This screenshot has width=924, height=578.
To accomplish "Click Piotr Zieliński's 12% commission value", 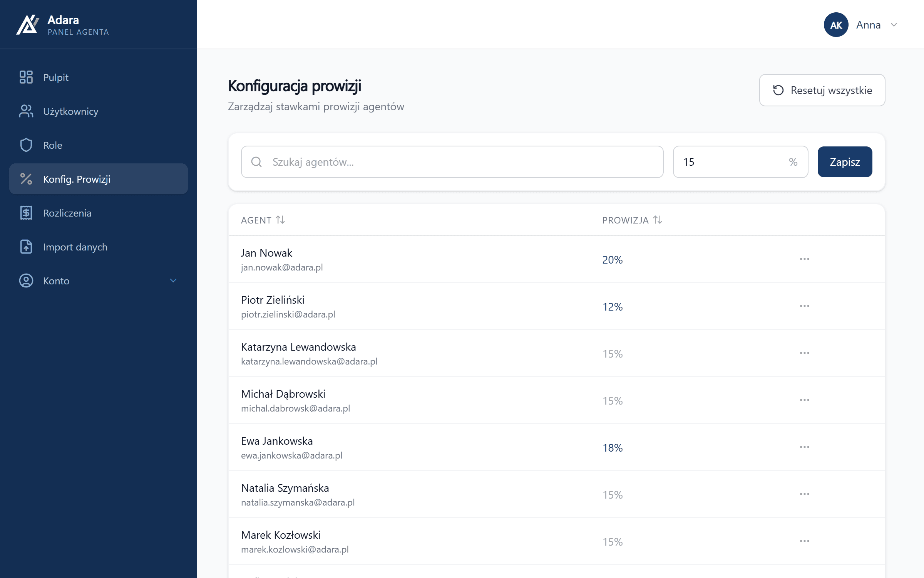I will pyautogui.click(x=613, y=307).
